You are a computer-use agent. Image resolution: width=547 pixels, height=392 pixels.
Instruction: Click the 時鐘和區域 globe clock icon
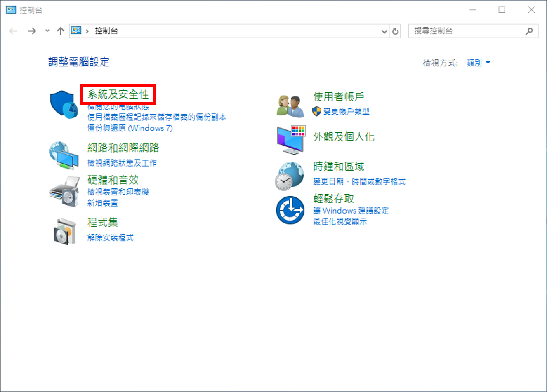coord(290,176)
